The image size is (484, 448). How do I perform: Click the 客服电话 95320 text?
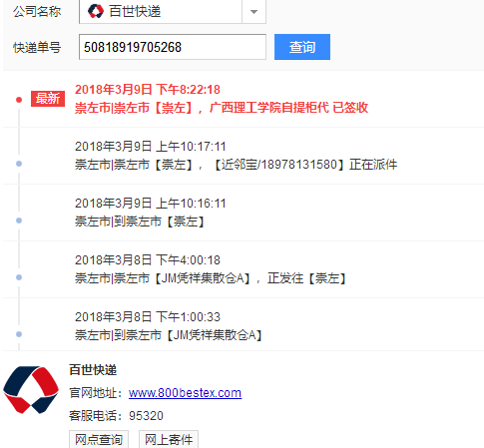click(116, 416)
